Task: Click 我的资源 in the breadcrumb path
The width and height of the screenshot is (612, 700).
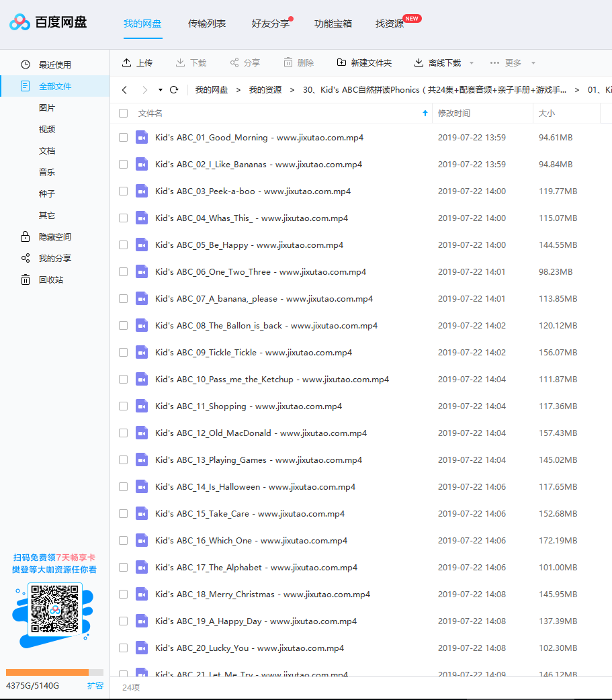Action: click(265, 90)
